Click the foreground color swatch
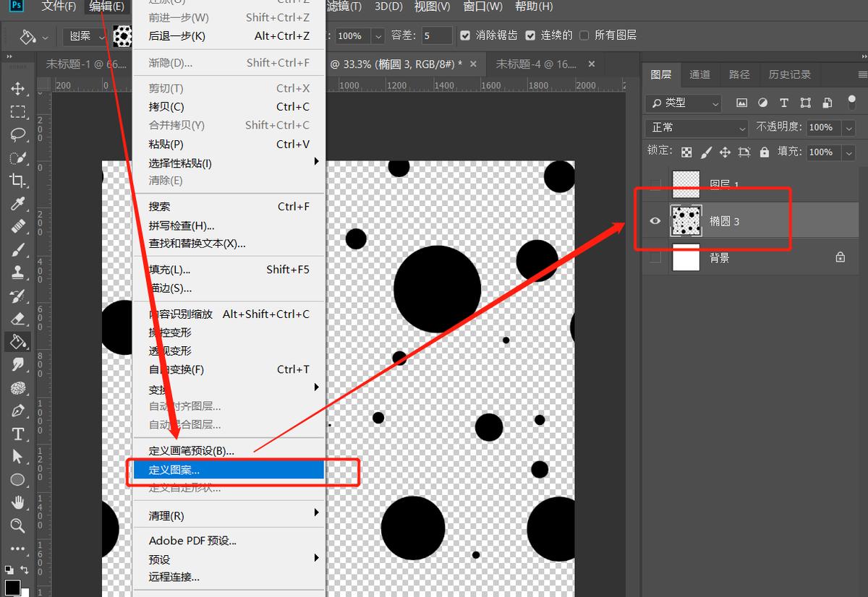Viewport: 868px width, 597px height. tap(12, 588)
